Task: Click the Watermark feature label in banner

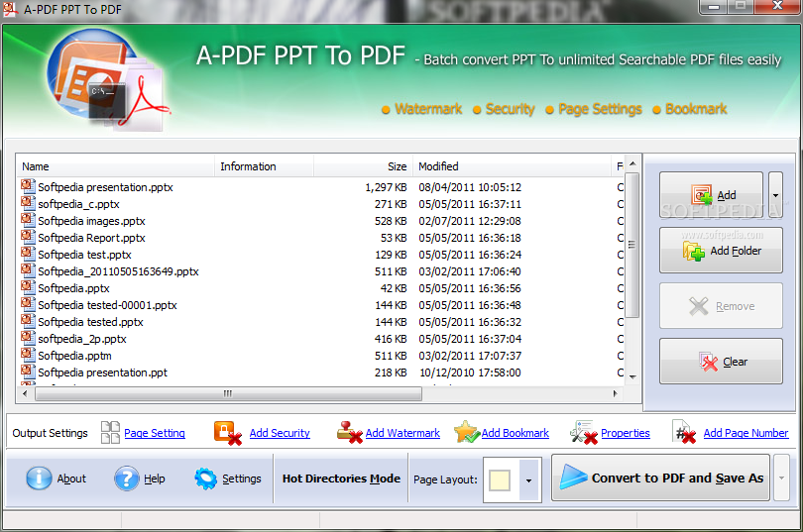Action: (x=428, y=109)
